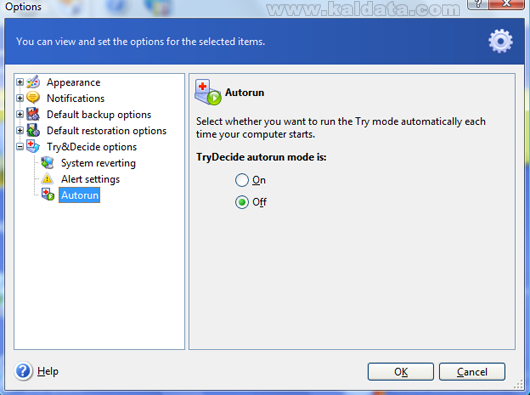The height and width of the screenshot is (395, 530).
Task: Open Default backup options
Action: pyautogui.click(x=99, y=115)
